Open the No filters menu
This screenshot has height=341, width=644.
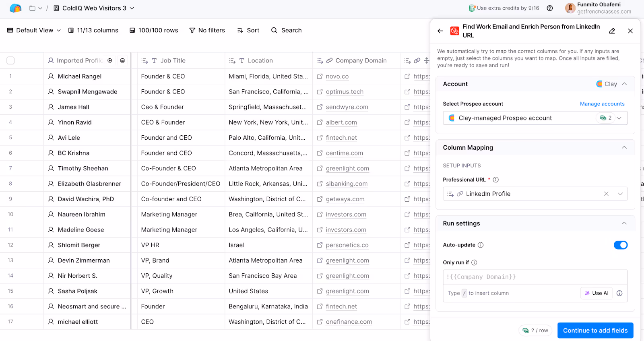pyautogui.click(x=207, y=30)
